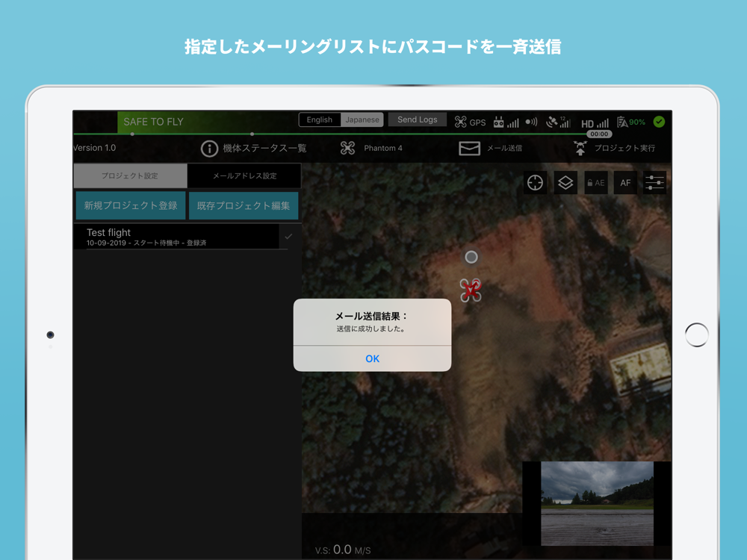Switch to プロジェクト設定 tab
The height and width of the screenshot is (560, 747).
(x=130, y=175)
